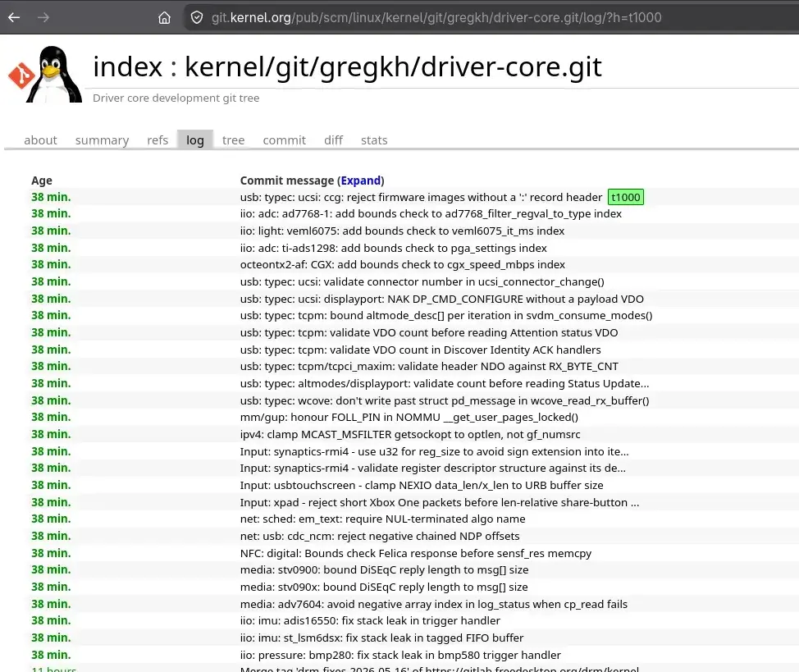Switch to the tree tab
799x672 pixels.
(233, 140)
